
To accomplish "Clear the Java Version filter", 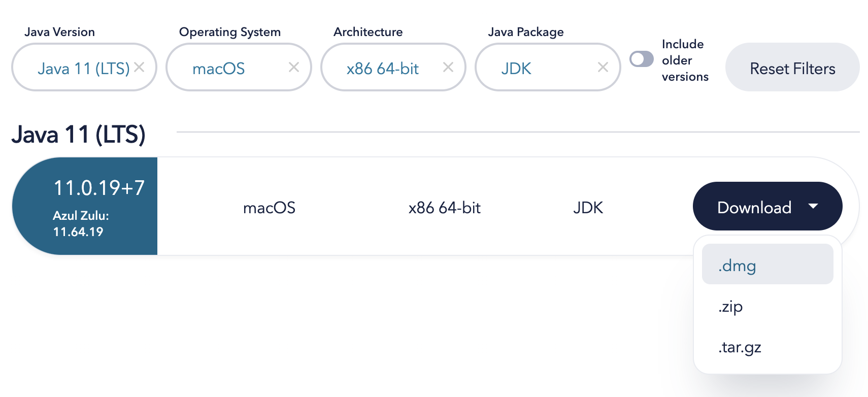I will point(140,67).
